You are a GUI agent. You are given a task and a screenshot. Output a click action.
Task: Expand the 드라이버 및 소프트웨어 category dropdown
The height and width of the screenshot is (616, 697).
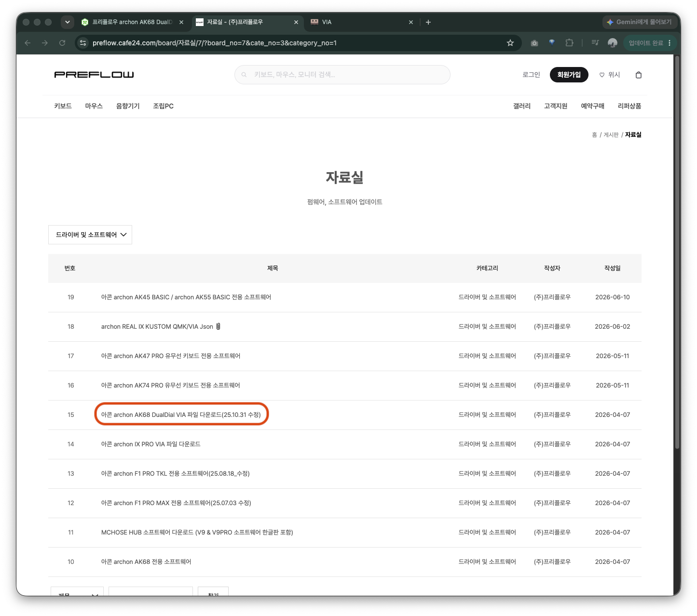tap(90, 235)
